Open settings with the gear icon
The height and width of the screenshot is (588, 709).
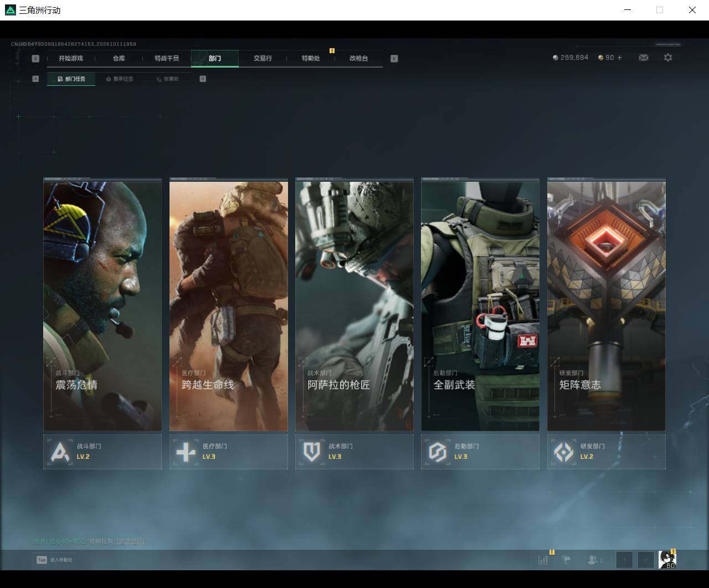[668, 58]
